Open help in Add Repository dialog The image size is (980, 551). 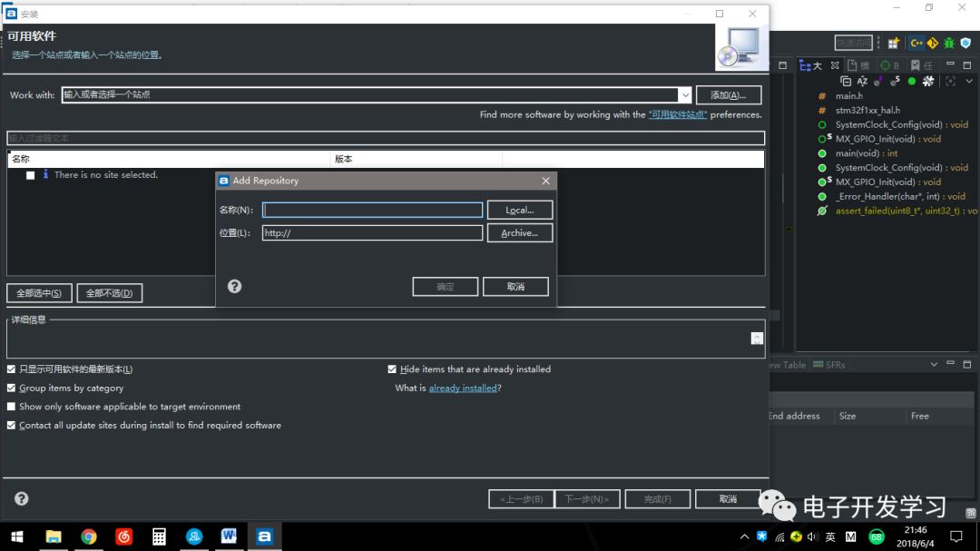(x=234, y=287)
